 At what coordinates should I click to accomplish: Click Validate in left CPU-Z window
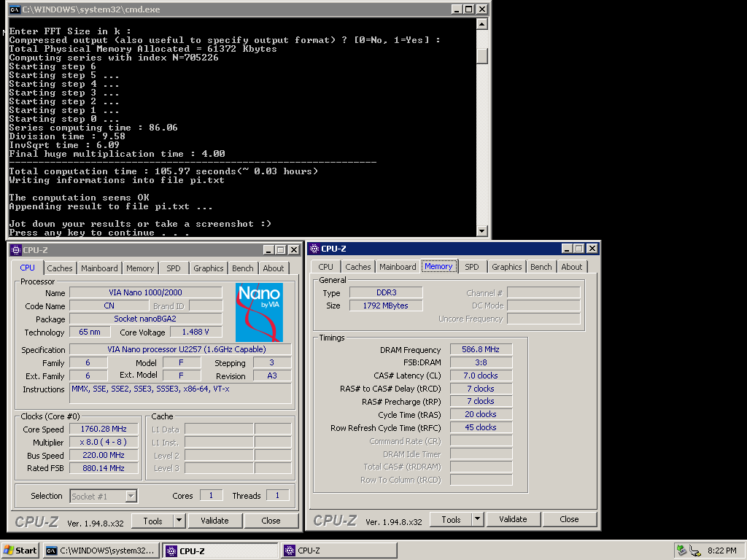click(215, 521)
